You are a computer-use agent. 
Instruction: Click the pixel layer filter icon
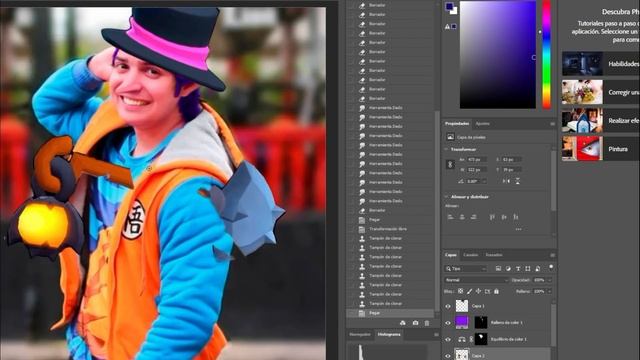click(498, 269)
